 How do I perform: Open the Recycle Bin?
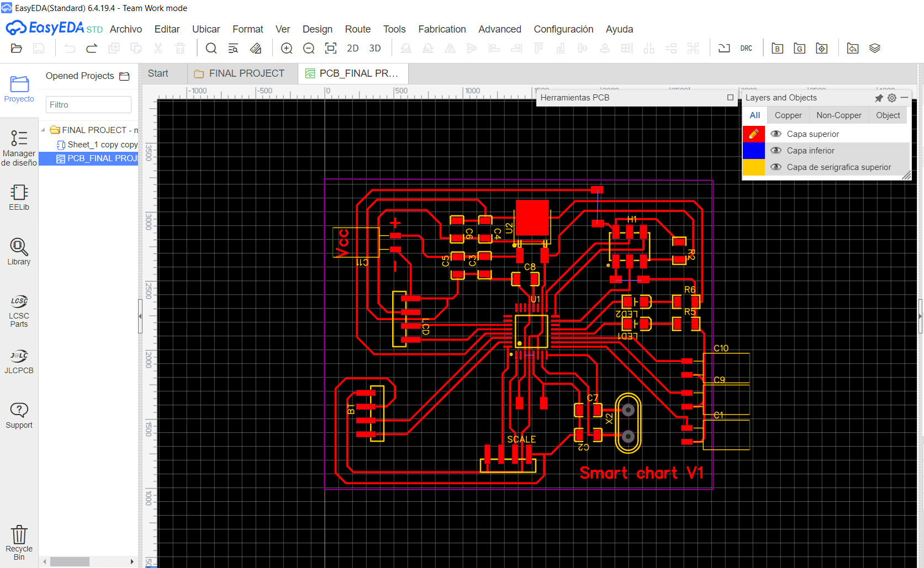pyautogui.click(x=19, y=543)
